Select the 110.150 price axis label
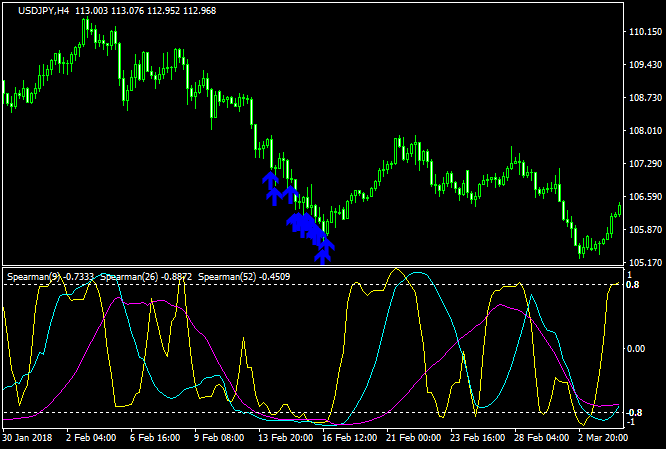Image resolution: width=666 pixels, height=449 pixels. 645,32
